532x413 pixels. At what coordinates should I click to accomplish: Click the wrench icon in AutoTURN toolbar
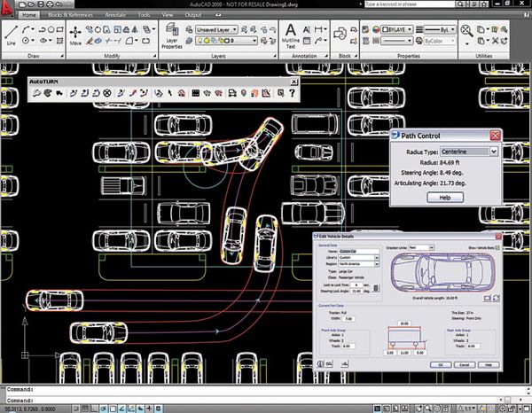point(36,92)
